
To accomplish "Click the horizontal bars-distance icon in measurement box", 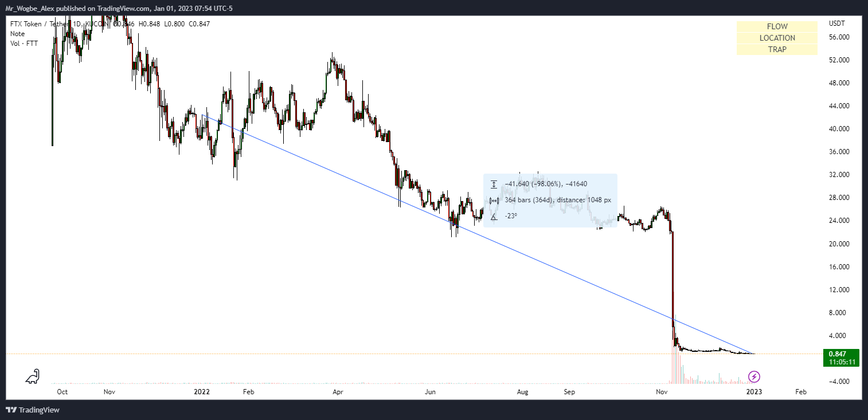I will [494, 200].
